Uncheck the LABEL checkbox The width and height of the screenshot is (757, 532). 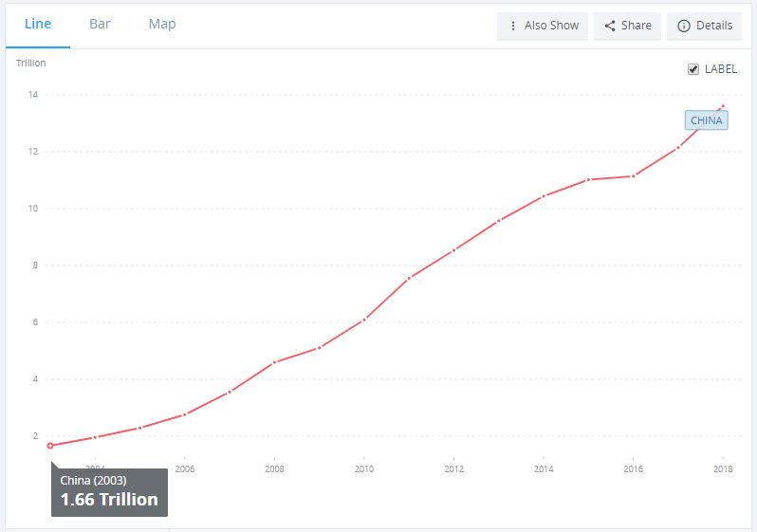pyautogui.click(x=693, y=69)
